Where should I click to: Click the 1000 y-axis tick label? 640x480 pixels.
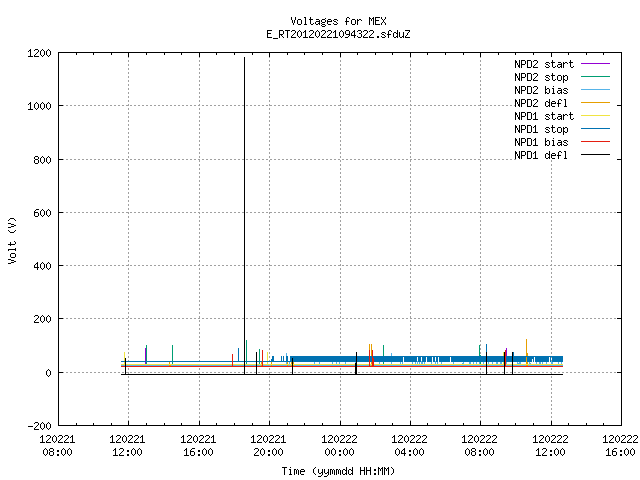39,107
